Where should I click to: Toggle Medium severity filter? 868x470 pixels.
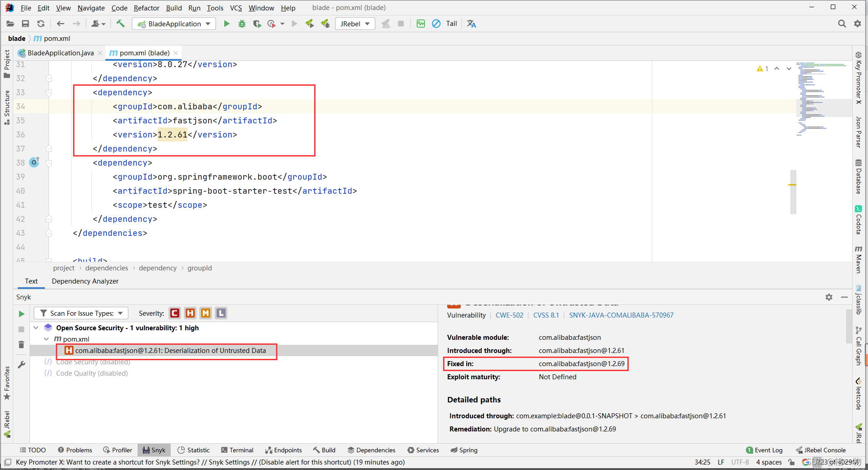coord(206,313)
